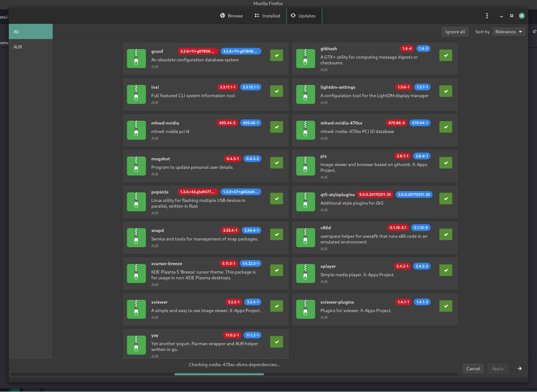Toggle the xviewer update checkbox

[x=276, y=306]
